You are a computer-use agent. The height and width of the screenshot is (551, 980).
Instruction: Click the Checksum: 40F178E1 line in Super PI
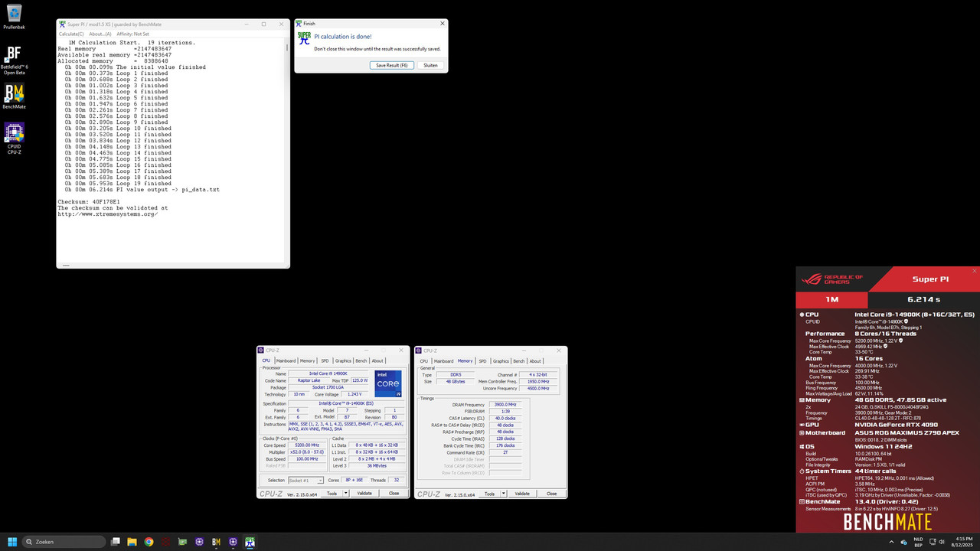[89, 202]
